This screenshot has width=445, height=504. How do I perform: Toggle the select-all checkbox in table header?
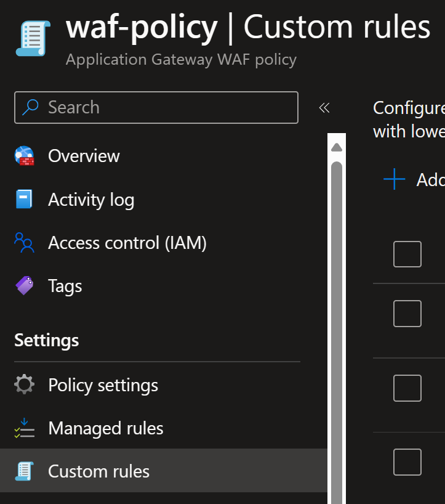point(407,254)
